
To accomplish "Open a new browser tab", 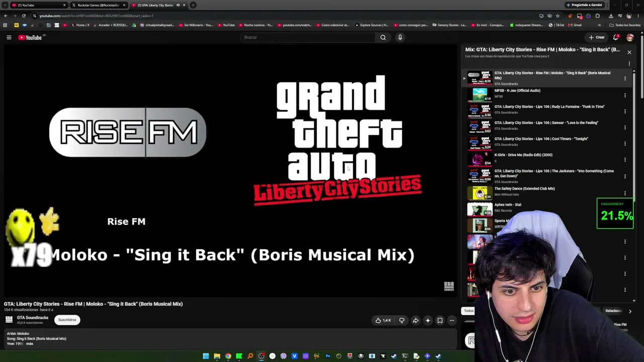I will coord(193,5).
